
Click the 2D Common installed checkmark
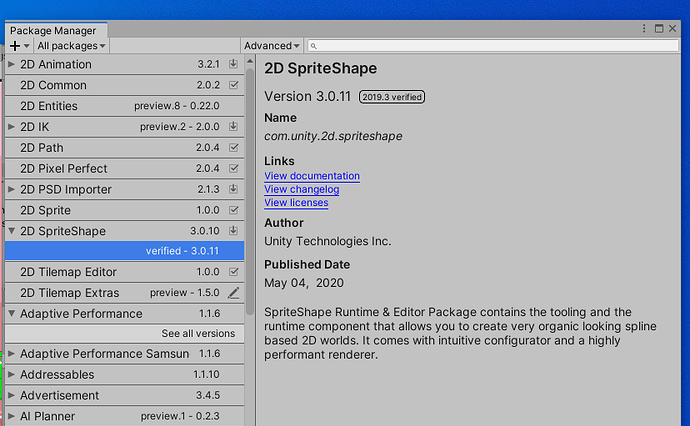click(233, 85)
